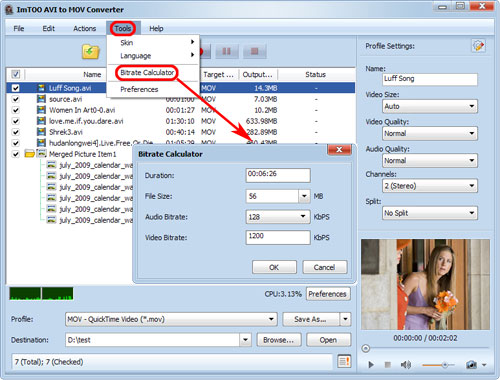The width and height of the screenshot is (500, 380).
Task: Click the preview seek slider handle
Action: pyautogui.click(x=366, y=349)
